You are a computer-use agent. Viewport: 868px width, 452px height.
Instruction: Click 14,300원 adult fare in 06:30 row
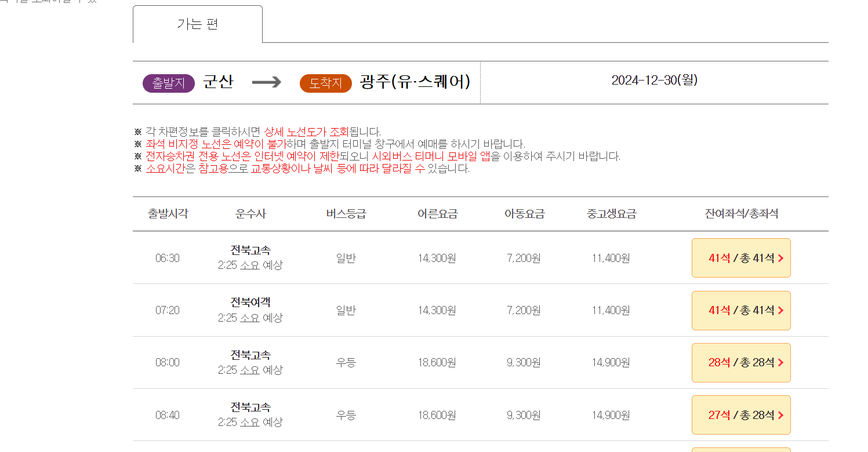point(437,258)
